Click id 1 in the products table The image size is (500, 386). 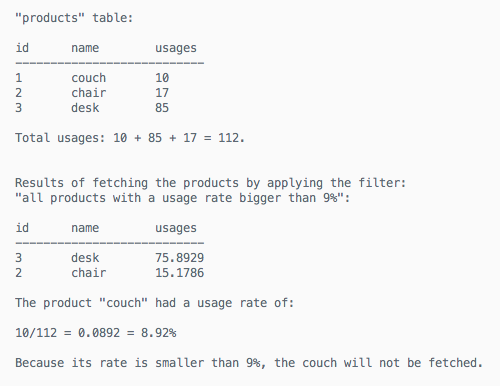(x=19, y=78)
